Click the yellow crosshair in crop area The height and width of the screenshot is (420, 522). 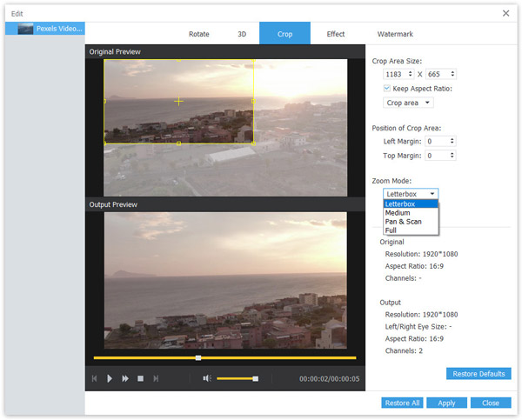tap(178, 102)
